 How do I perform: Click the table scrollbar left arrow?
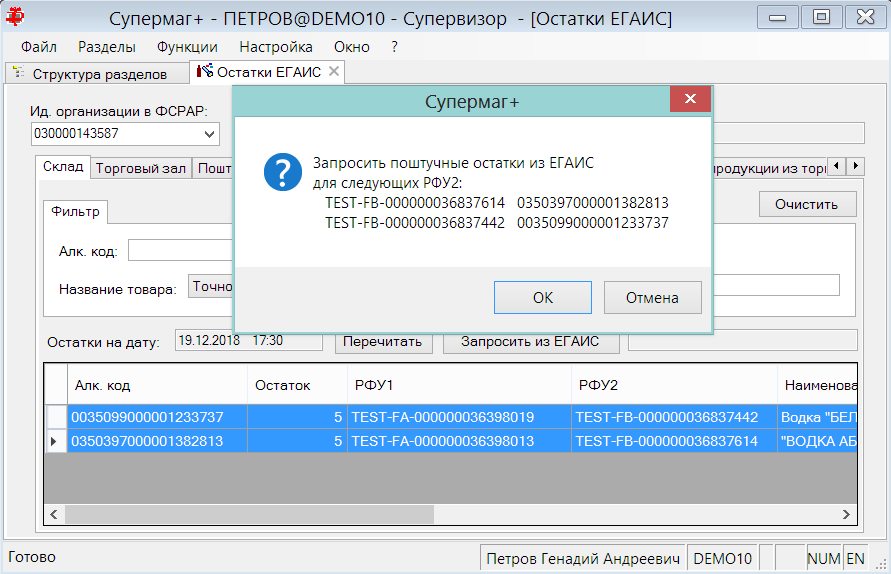click(54, 514)
